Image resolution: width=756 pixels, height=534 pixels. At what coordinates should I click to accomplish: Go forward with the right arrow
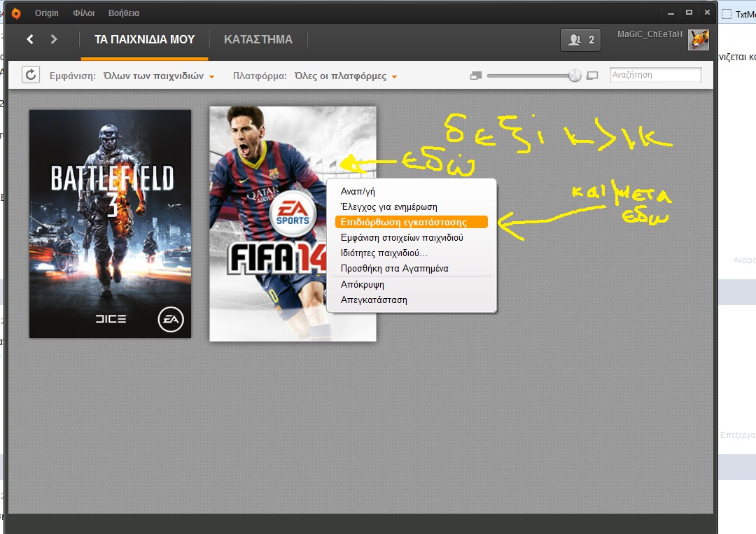[x=54, y=39]
